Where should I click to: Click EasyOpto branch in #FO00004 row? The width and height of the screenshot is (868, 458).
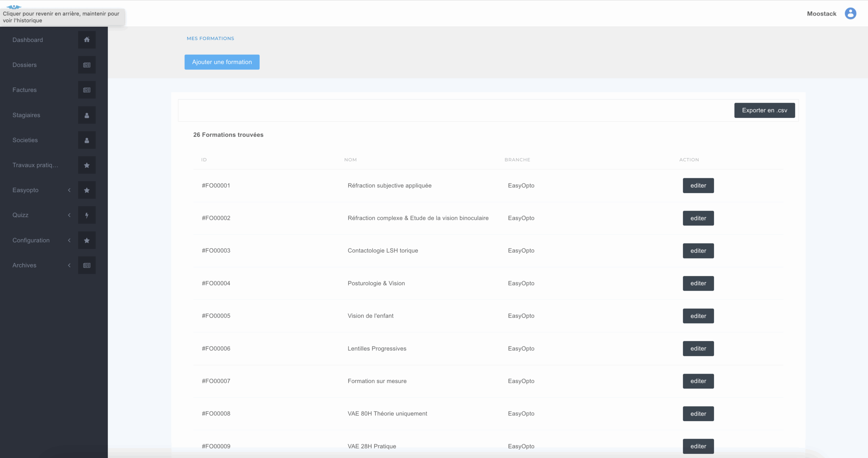click(521, 283)
